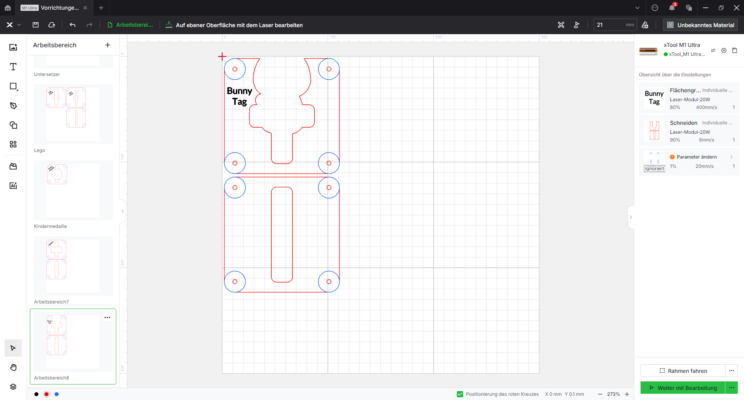744x400 pixels.
Task: Select the red color layer dot
Action: pyautogui.click(x=46, y=394)
